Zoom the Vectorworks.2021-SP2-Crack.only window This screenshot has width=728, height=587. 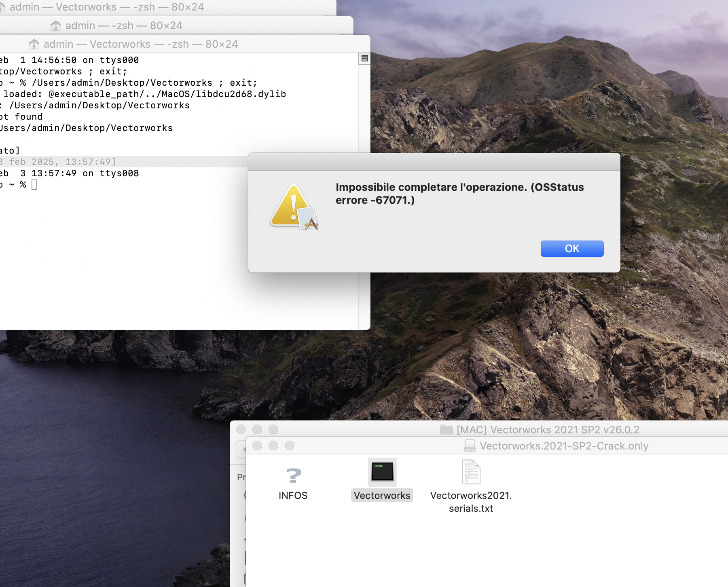point(290,446)
